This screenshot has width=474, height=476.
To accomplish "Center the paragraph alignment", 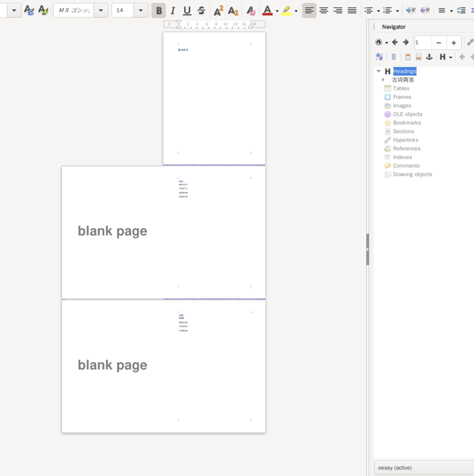I will [x=324, y=11].
